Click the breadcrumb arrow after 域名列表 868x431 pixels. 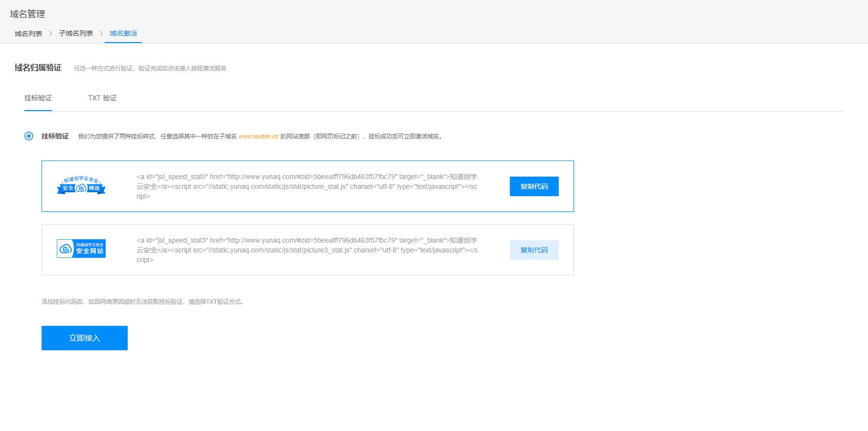pos(50,33)
